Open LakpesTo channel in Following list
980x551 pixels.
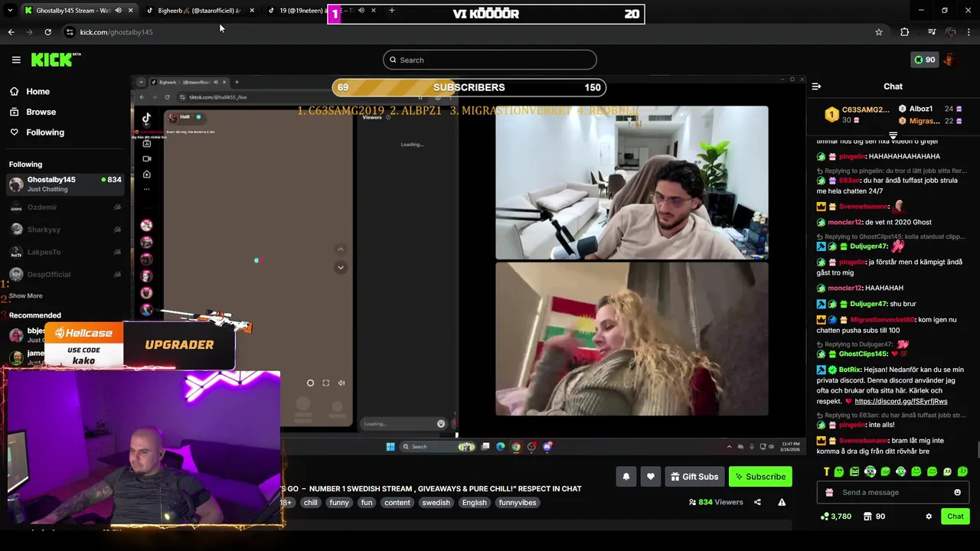pos(65,252)
